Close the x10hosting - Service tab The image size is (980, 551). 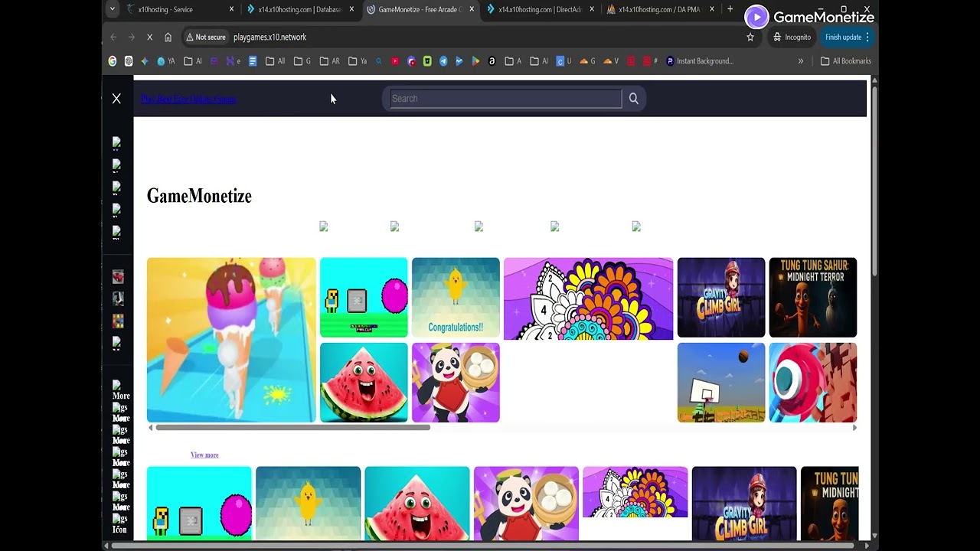coord(231,9)
